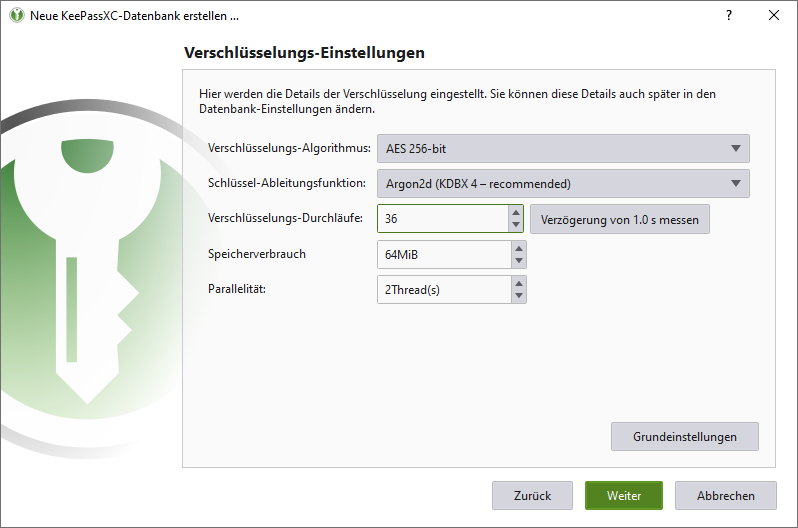Decrease Verschlüsselungs-Durchläufe with the down arrow
This screenshot has width=798, height=528.
coord(516,225)
